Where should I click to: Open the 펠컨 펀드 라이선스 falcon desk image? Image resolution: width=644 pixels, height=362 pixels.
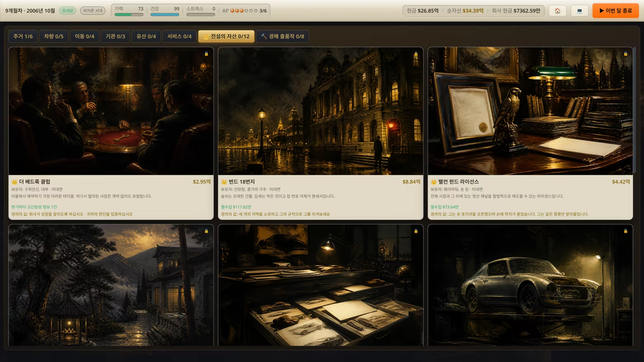click(530, 111)
